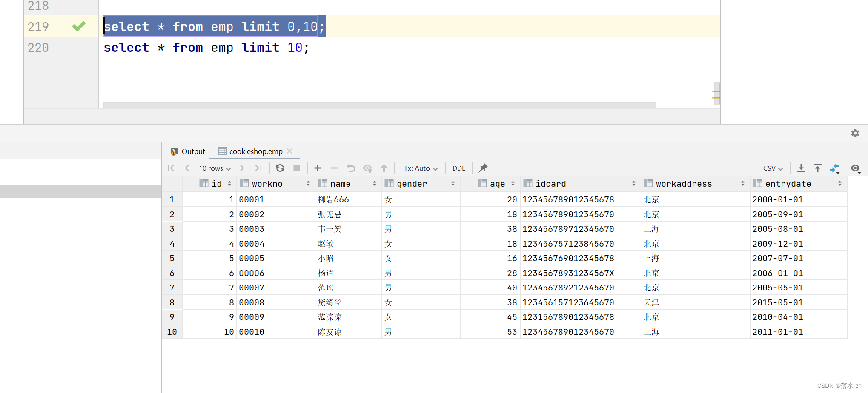The image size is (868, 393).
Task: Go to the previous page of results
Action: coord(187,168)
